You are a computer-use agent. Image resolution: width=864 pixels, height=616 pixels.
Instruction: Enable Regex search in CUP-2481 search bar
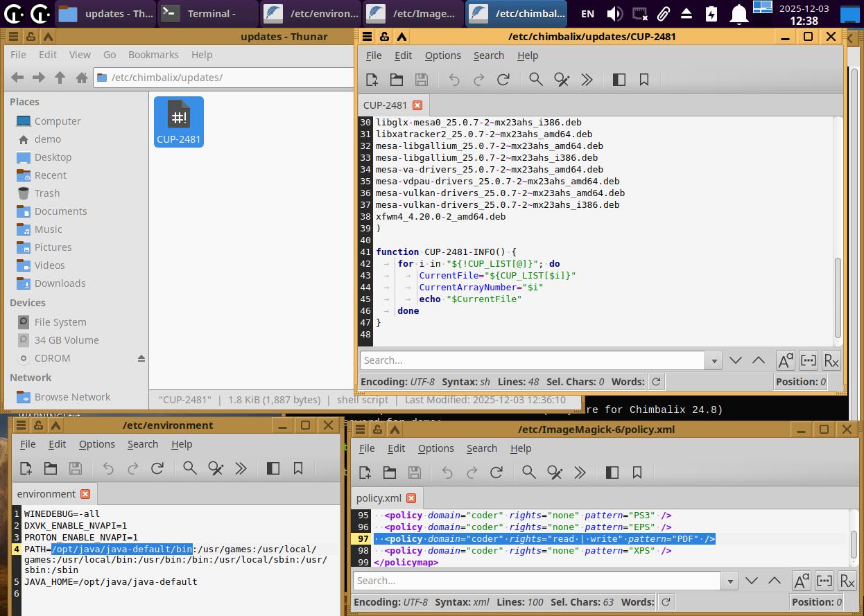click(831, 360)
